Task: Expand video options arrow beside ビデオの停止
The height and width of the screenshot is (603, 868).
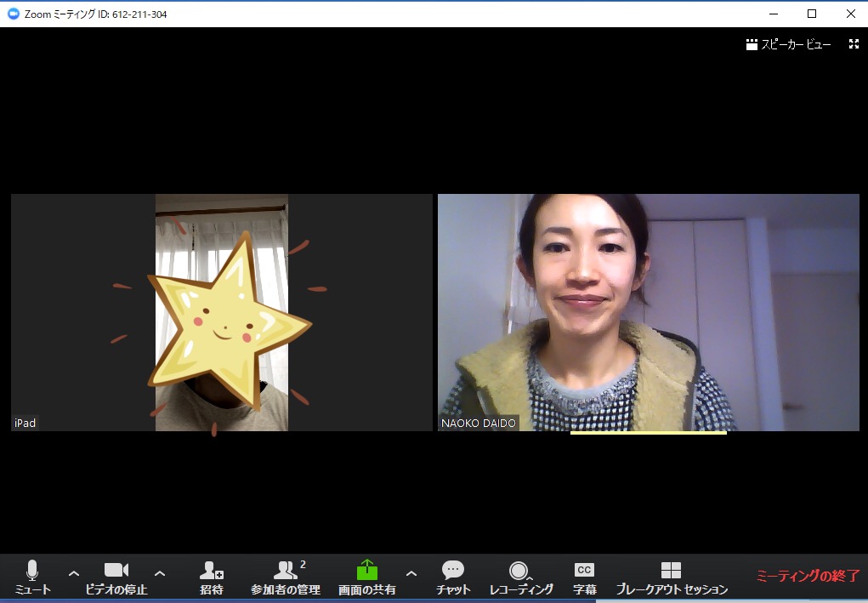Action: click(160, 573)
